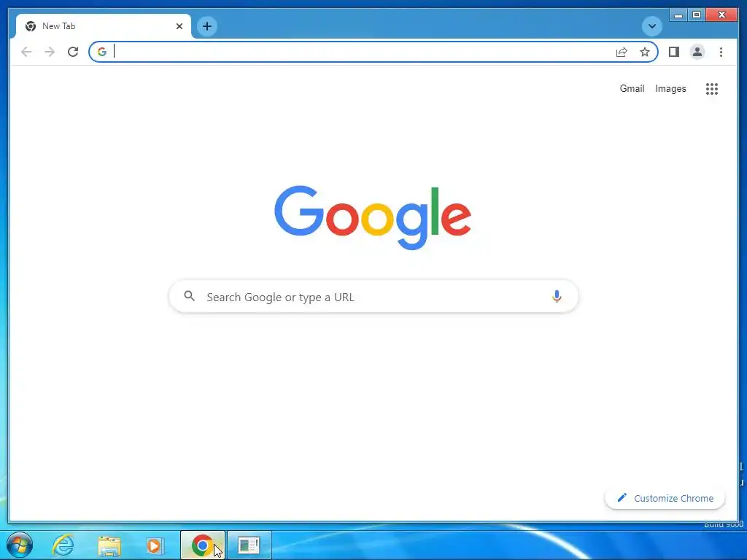
Task: Bookmark this tab with the star icon
Action: tap(645, 52)
